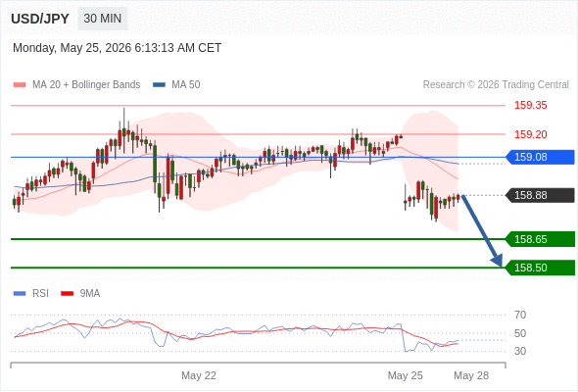Click the May 25 date axis label
Viewport: 578px width, 392px height.
406,375
